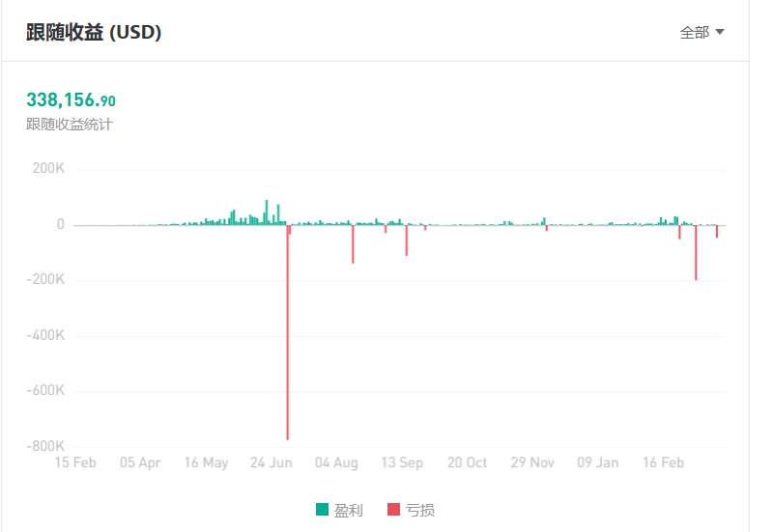Click the 16 Feb date axis label
Screen dimensions: 772x532
click(663, 462)
